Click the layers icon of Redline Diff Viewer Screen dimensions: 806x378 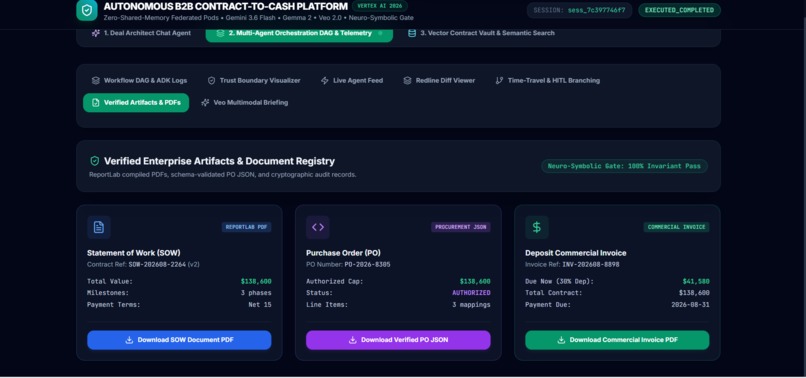(407, 81)
